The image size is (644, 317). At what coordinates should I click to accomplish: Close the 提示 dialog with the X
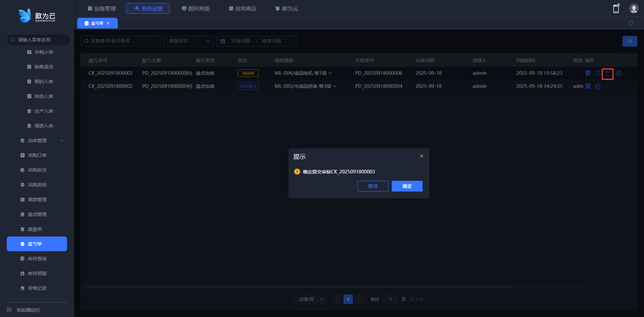pos(422,156)
